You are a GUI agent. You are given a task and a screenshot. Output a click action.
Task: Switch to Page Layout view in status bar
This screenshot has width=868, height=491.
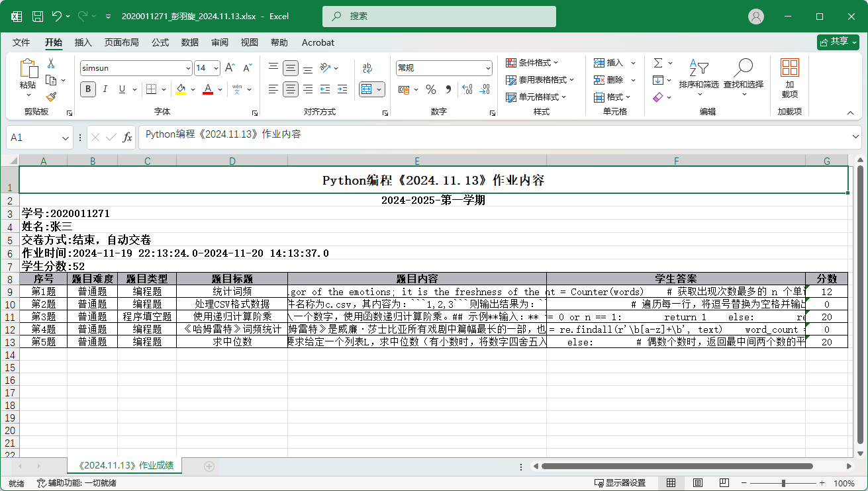coord(698,483)
